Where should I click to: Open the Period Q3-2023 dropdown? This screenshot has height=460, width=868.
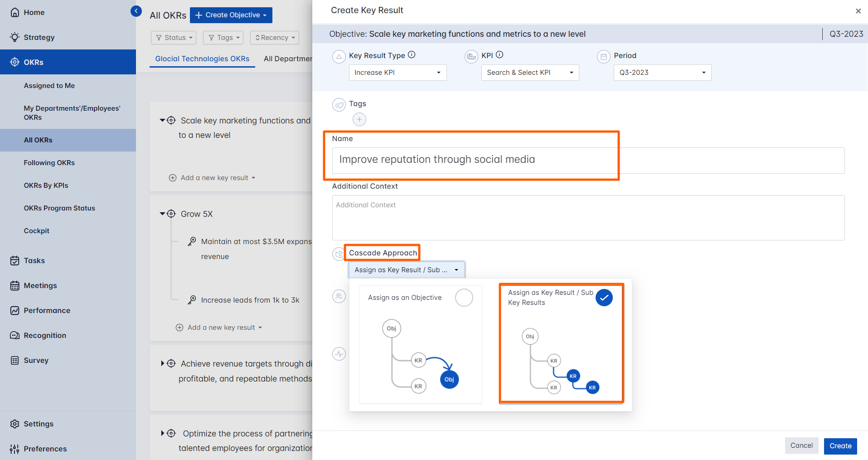[x=662, y=73]
